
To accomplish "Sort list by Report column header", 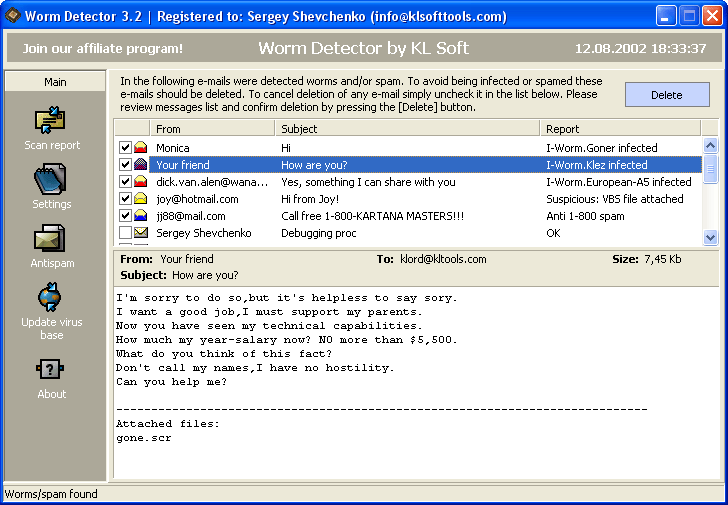I will click(620, 129).
